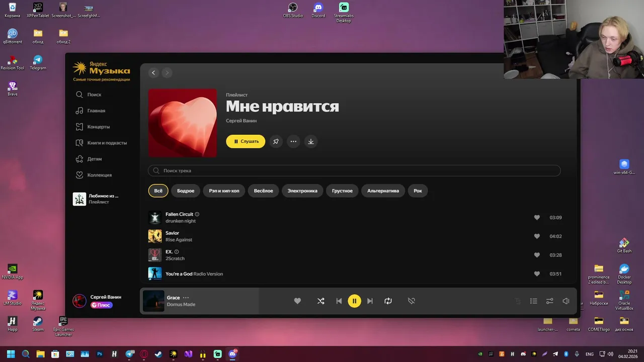Image resolution: width=644 pixels, height=362 pixels.
Task: Navigate forward with the right arrow
Action: click(x=167, y=73)
